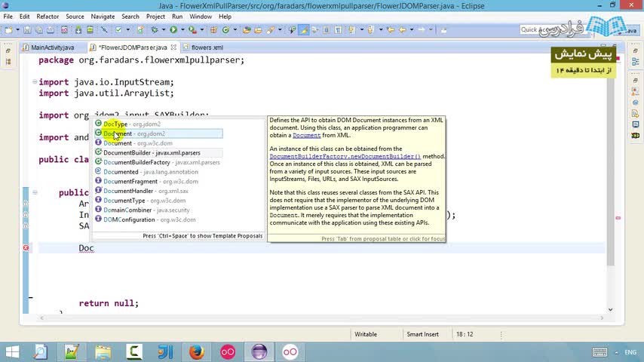Follow the Document link in the Javadoc popup
The image size is (644, 362).
pyautogui.click(x=306, y=135)
